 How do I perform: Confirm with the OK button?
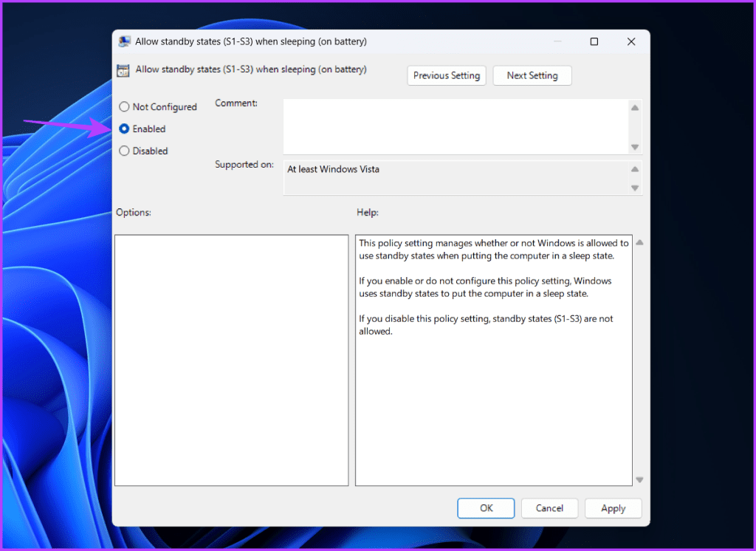tap(486, 508)
